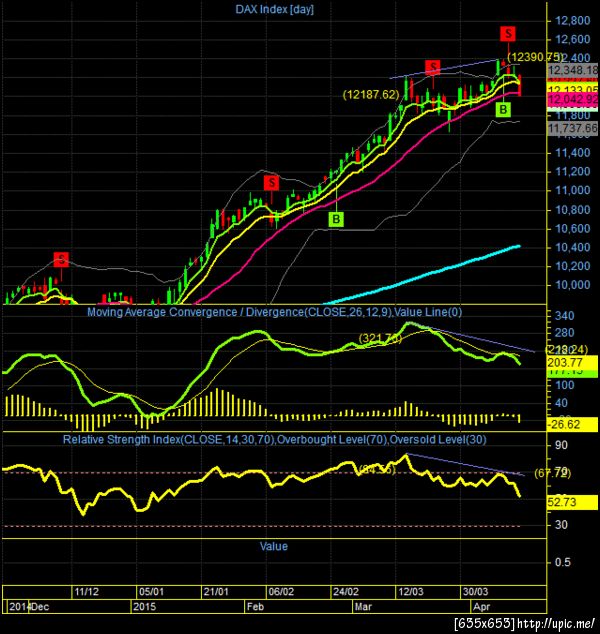Screen dimensions: 600x634
Task: Select the DAX Index [day] chart title
Action: 275,9
